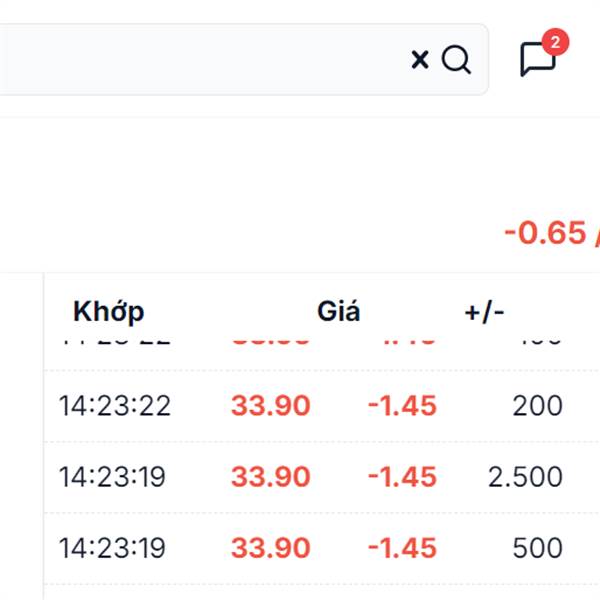Open the chat messages icon
This screenshot has height=600, width=600.
(538, 59)
